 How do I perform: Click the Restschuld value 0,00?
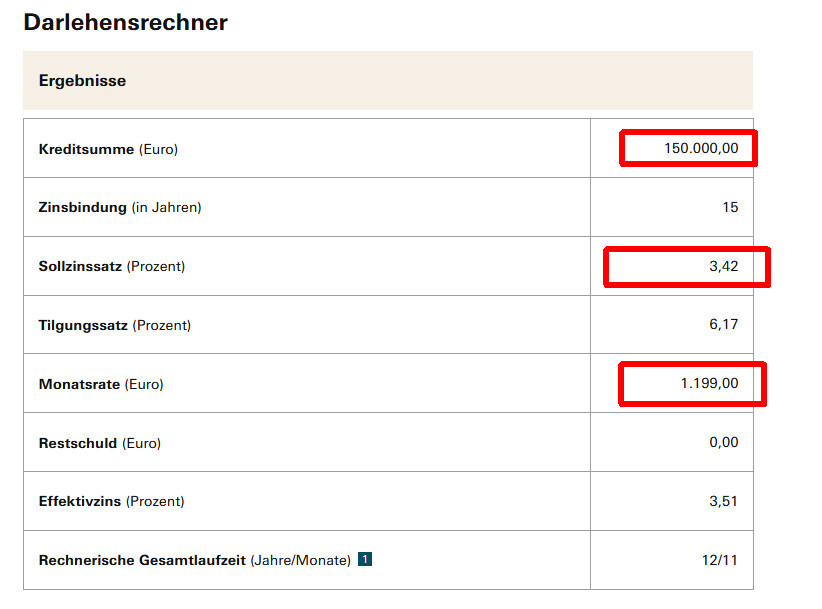pyautogui.click(x=723, y=442)
